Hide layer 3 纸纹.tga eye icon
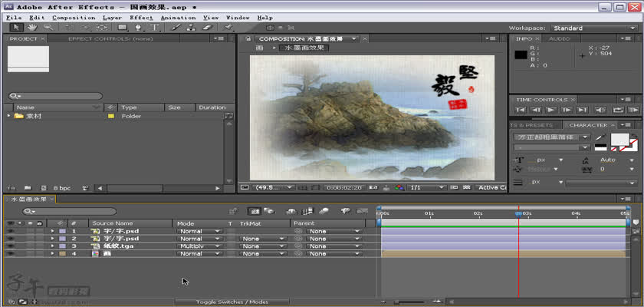The image size is (644, 307). click(10, 246)
